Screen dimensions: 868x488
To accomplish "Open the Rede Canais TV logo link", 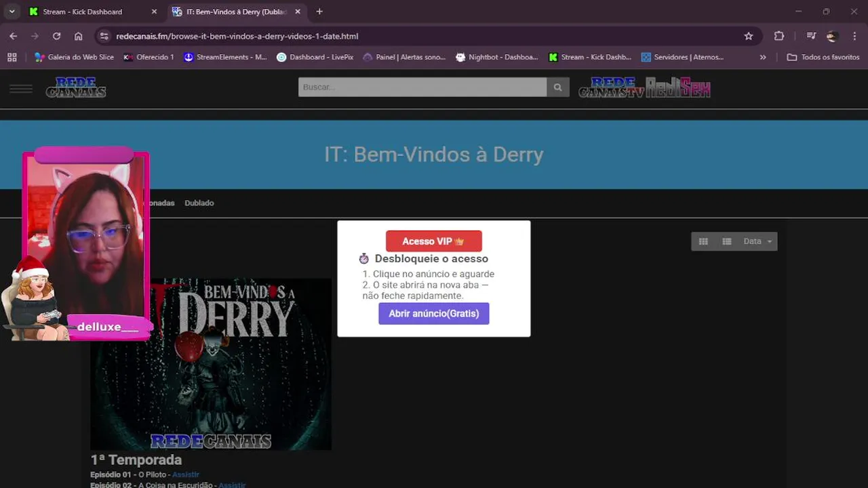I will (611, 87).
